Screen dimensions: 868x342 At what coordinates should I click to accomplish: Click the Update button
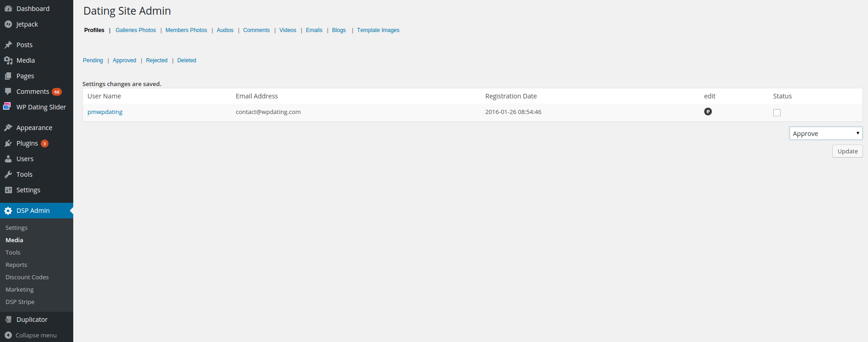(x=847, y=151)
